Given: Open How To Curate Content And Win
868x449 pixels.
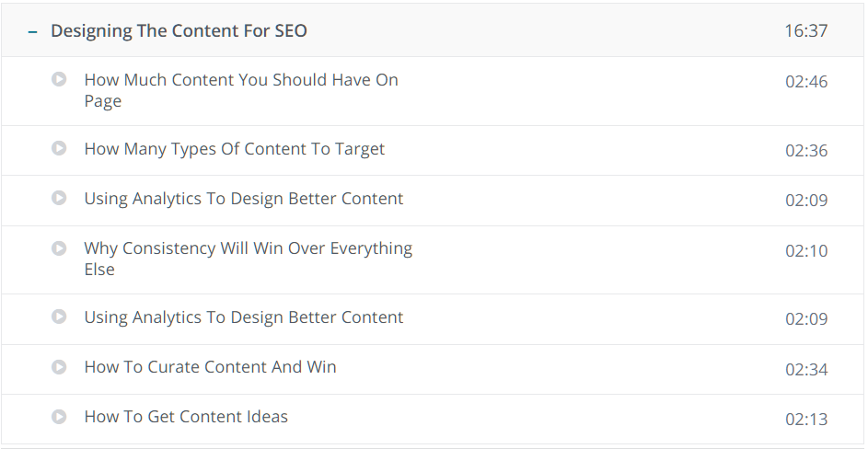Looking at the screenshot, I should (211, 366).
